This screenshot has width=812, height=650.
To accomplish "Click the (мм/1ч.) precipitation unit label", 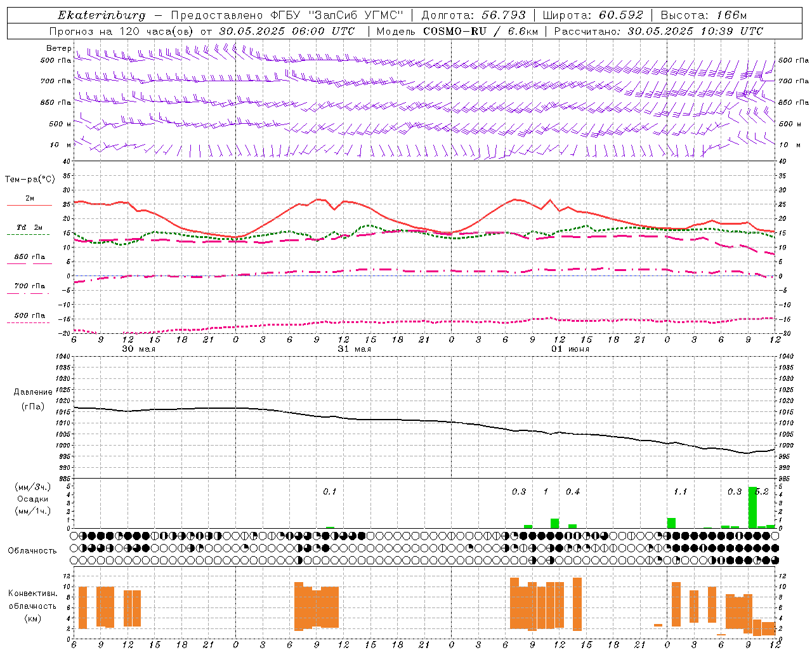I will pyautogui.click(x=33, y=510).
